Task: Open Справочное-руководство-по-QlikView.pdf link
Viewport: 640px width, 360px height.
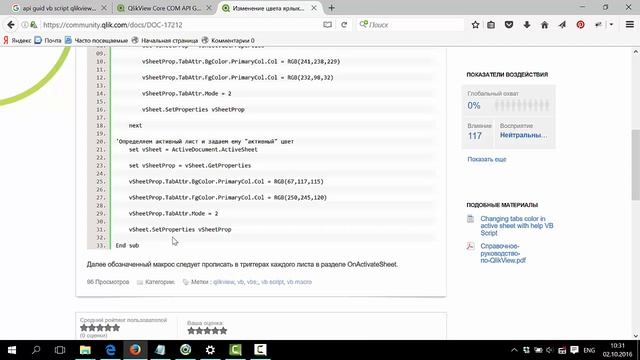Action: coord(503,253)
